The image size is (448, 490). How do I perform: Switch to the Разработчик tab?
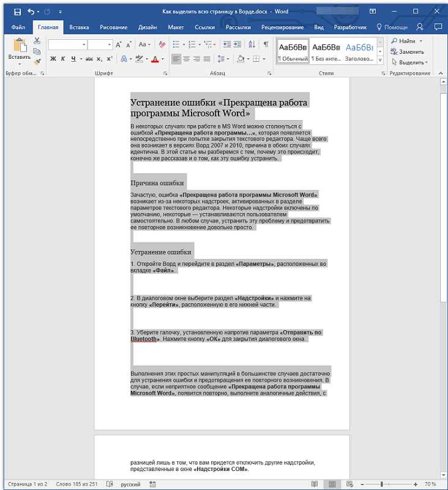(350, 27)
